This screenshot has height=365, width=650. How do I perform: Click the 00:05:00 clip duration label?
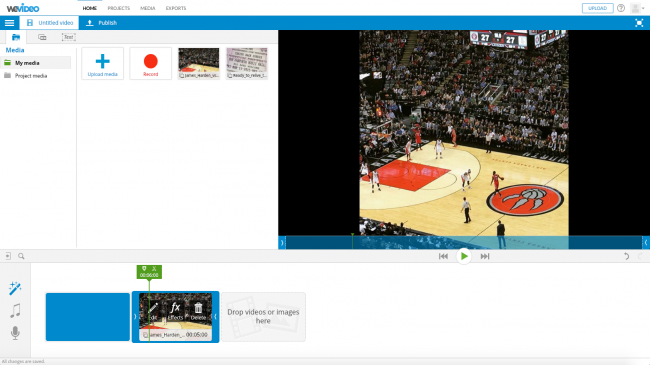click(x=196, y=335)
